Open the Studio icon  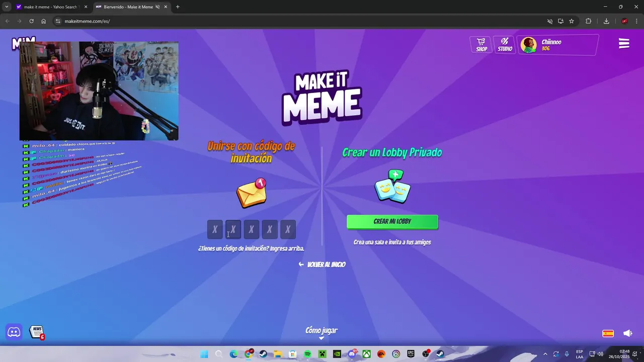tap(505, 45)
